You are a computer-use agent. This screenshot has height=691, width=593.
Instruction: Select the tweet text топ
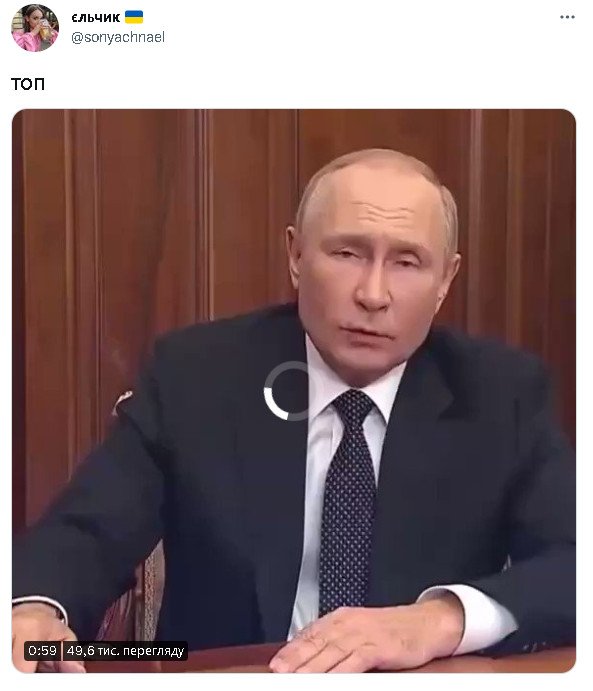[x=28, y=84]
